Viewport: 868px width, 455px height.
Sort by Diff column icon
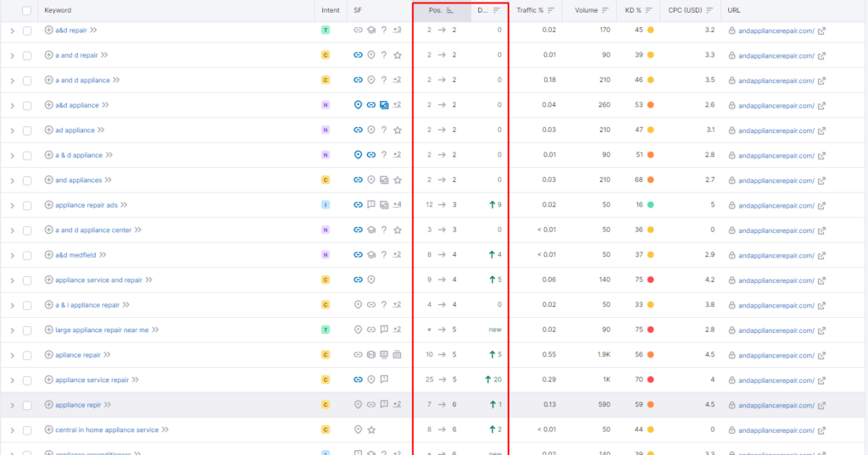coord(497,10)
